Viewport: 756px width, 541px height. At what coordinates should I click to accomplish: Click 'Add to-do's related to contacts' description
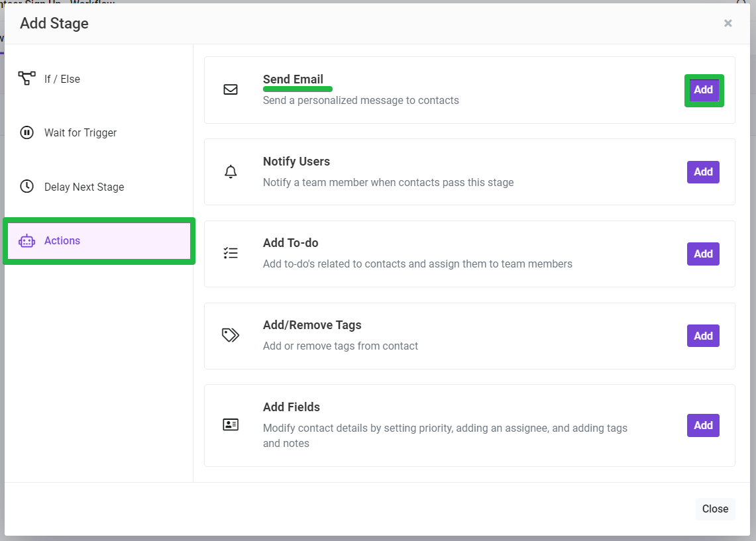click(x=417, y=264)
